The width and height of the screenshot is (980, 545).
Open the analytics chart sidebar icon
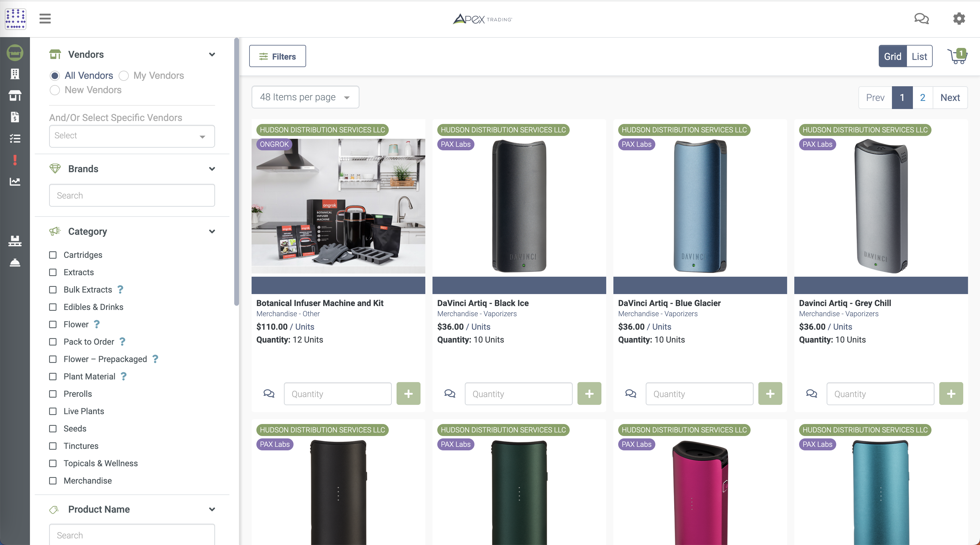point(15,181)
